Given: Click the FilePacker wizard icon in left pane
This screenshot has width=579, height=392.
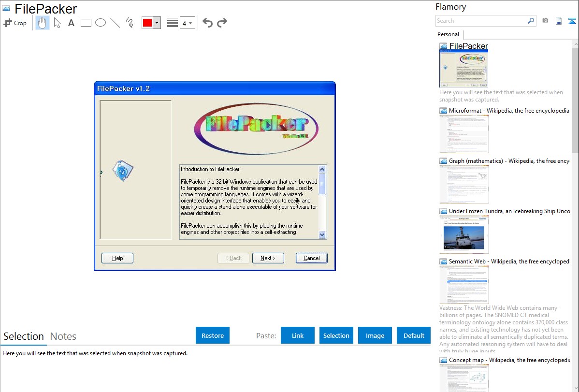Looking at the screenshot, I should coord(122,170).
